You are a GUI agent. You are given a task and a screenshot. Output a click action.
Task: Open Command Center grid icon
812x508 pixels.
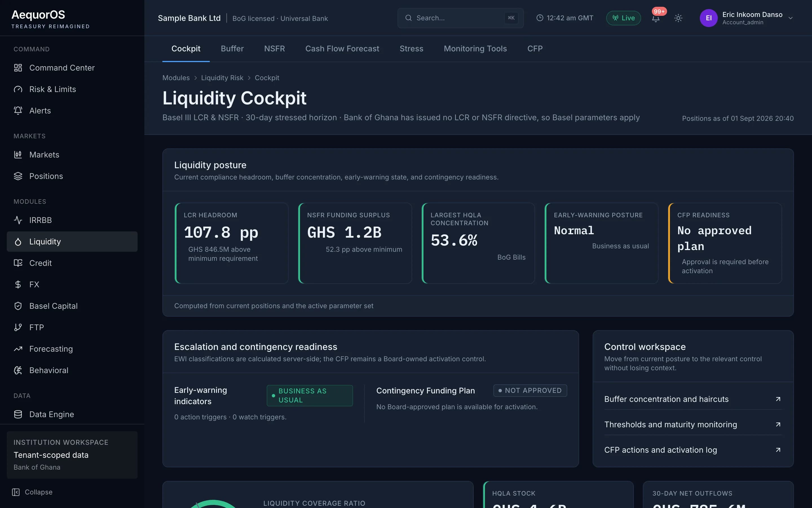point(18,68)
